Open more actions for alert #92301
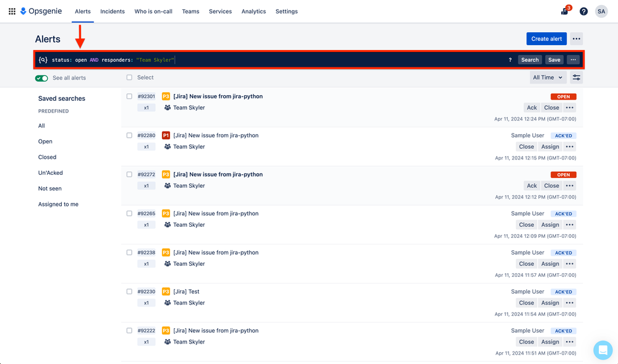 pos(570,108)
